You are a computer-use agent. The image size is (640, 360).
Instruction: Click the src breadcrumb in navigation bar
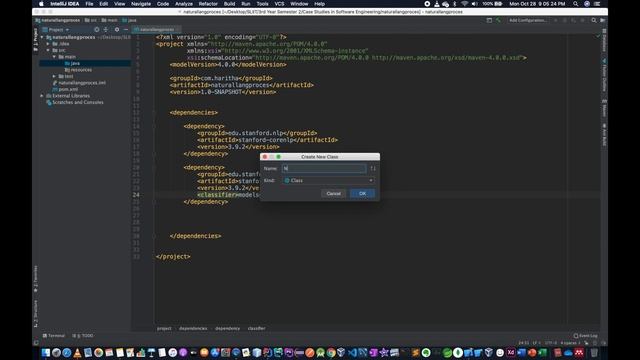click(x=91, y=20)
